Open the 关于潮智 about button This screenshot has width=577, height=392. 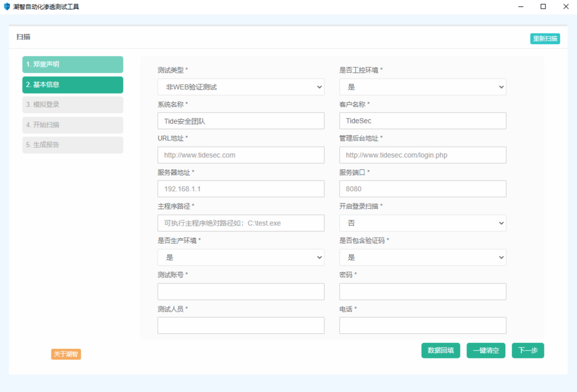point(66,354)
